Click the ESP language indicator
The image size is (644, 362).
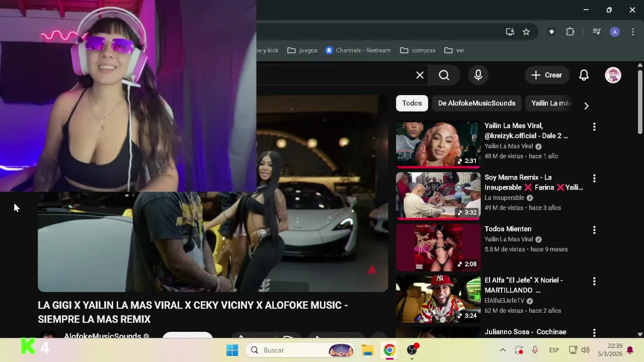(x=554, y=350)
